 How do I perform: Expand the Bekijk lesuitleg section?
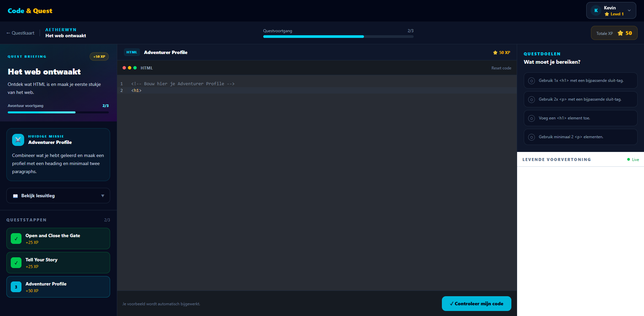(58, 196)
